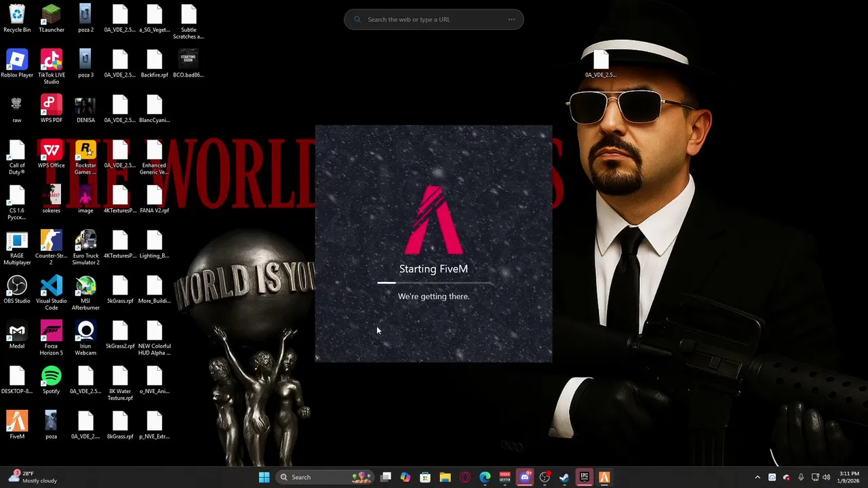
Task: Select the Roblox Player desktop shortcut
Action: click(x=17, y=64)
